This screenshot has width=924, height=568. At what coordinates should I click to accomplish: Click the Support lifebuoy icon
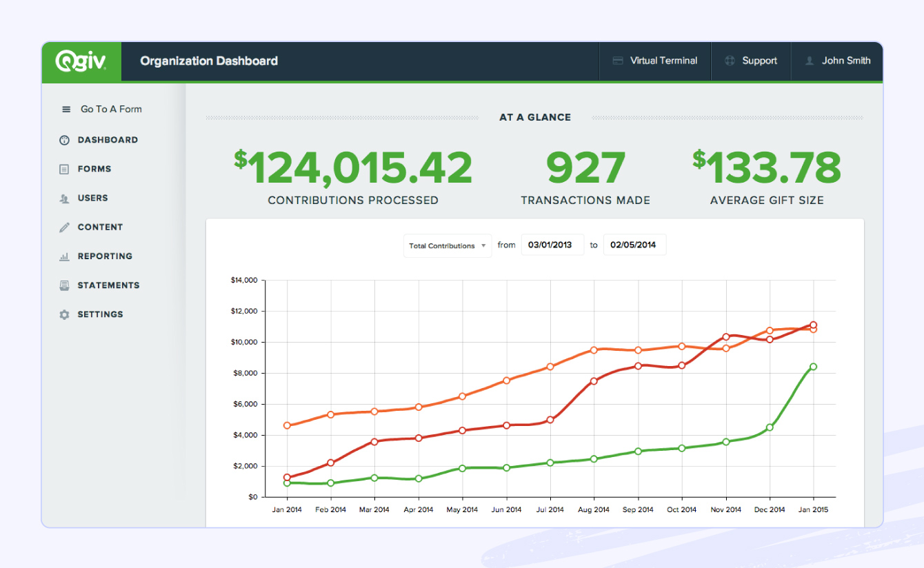(730, 61)
